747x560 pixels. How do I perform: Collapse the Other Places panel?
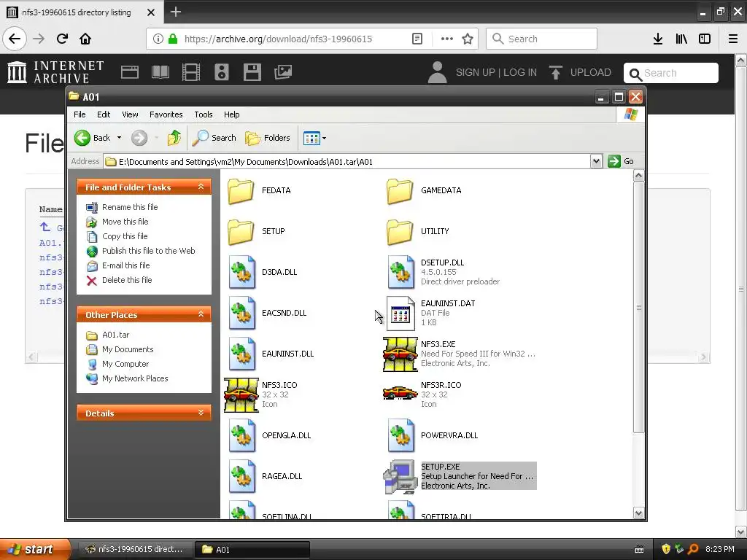pyautogui.click(x=201, y=314)
